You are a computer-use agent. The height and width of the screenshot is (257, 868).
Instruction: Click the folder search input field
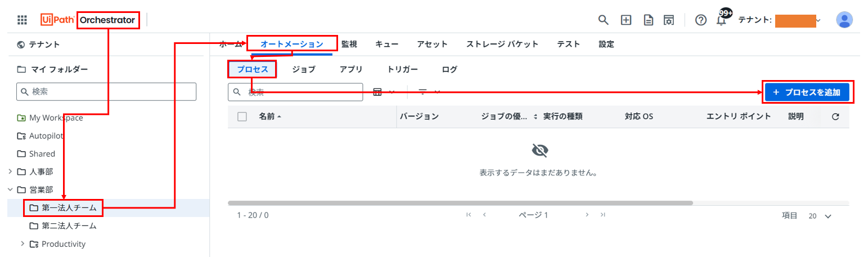click(107, 91)
